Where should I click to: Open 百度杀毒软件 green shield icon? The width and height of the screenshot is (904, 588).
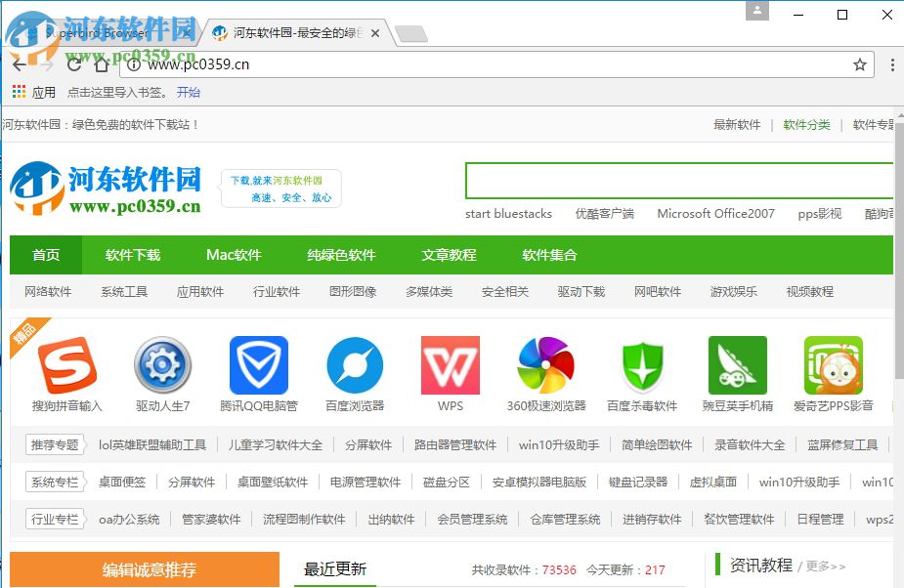click(x=642, y=365)
